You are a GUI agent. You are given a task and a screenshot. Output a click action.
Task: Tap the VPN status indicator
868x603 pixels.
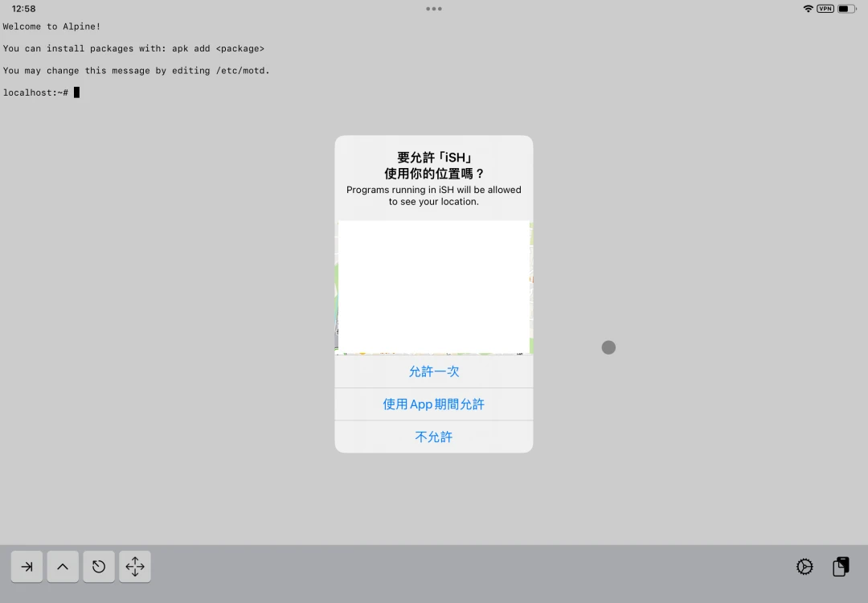pos(825,9)
